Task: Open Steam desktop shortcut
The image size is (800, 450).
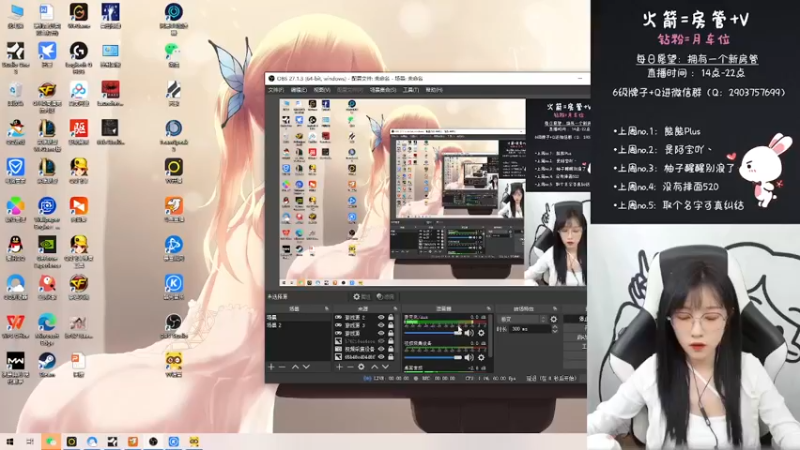Action: click(x=47, y=365)
